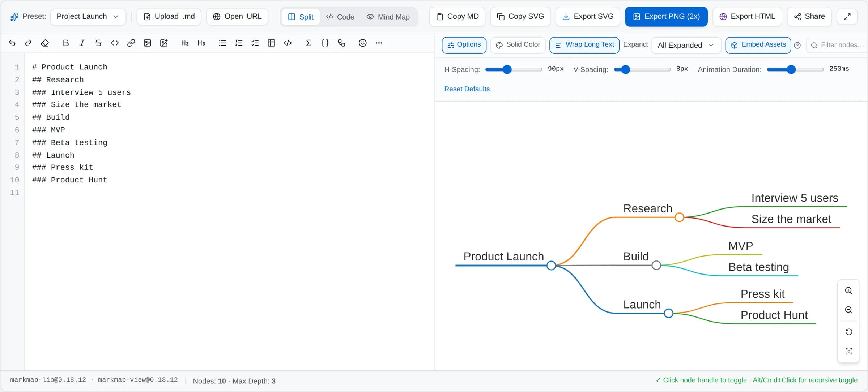Click the Share button
This screenshot has height=392, width=868.
[x=809, y=17]
